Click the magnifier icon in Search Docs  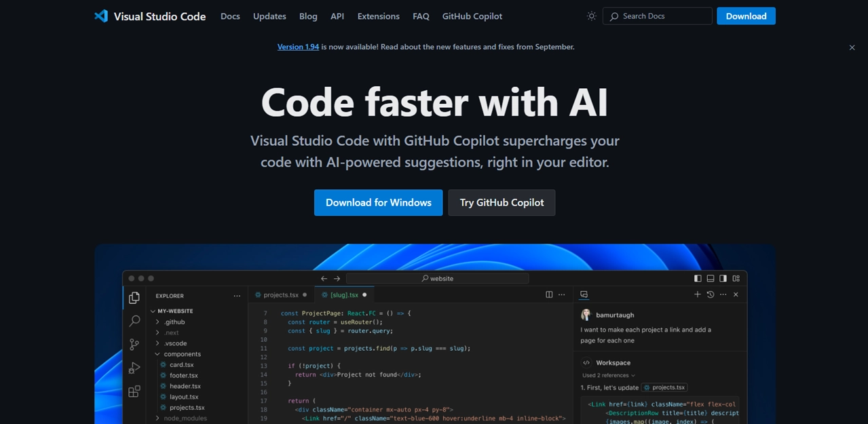pos(614,16)
